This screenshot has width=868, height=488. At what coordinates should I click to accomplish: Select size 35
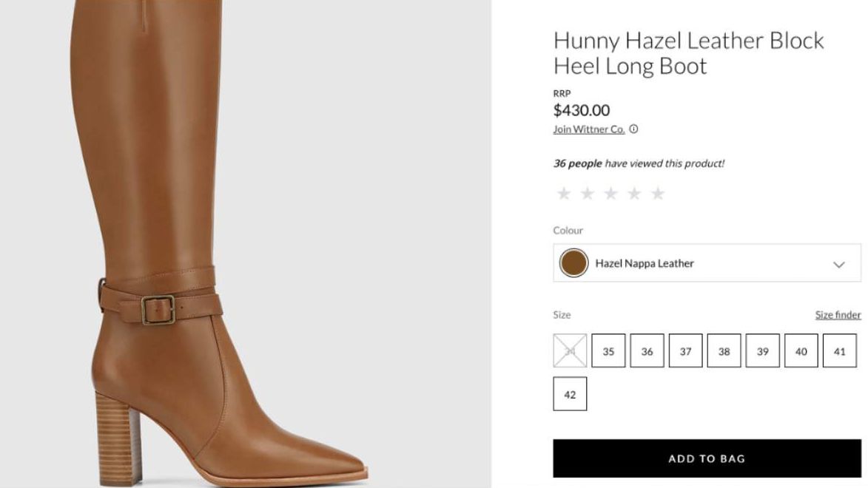[608, 351]
